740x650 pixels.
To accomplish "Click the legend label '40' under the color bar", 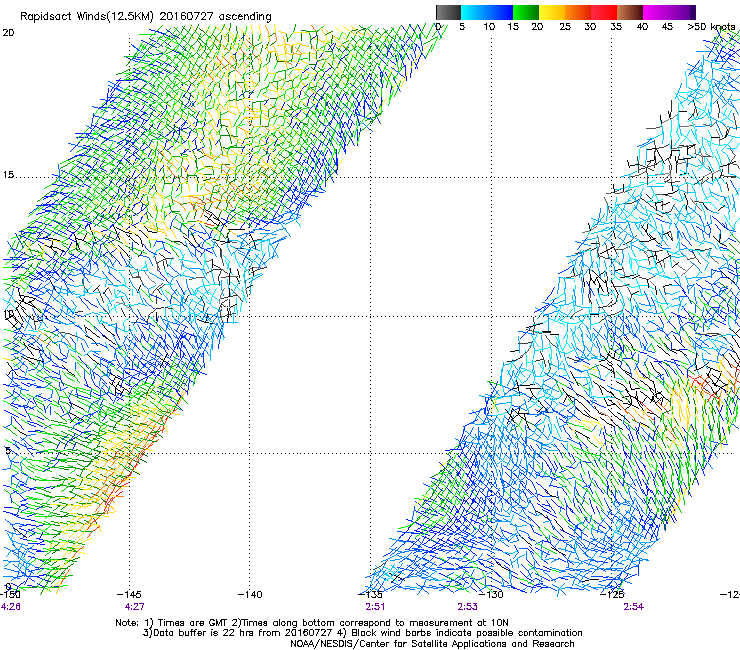I will [642, 26].
